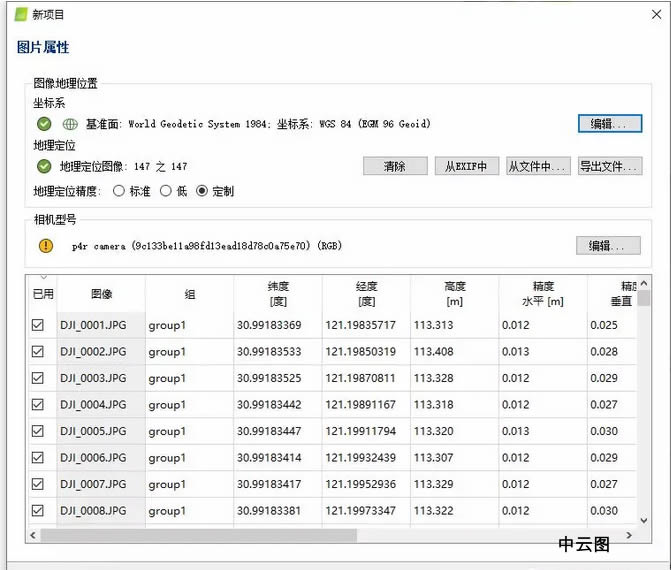Click latitude value 30.99183525
Viewport: 671px width, 570px height.
click(x=269, y=378)
